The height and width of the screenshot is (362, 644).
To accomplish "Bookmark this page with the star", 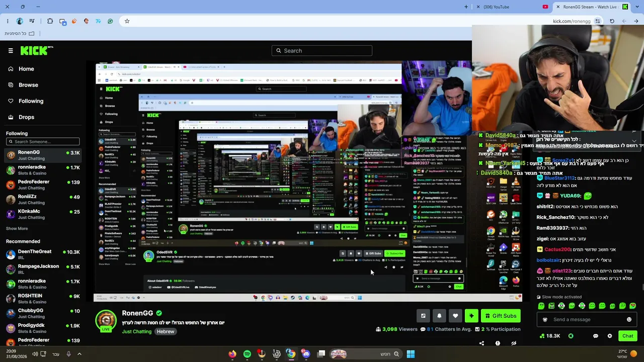I will click(127, 21).
